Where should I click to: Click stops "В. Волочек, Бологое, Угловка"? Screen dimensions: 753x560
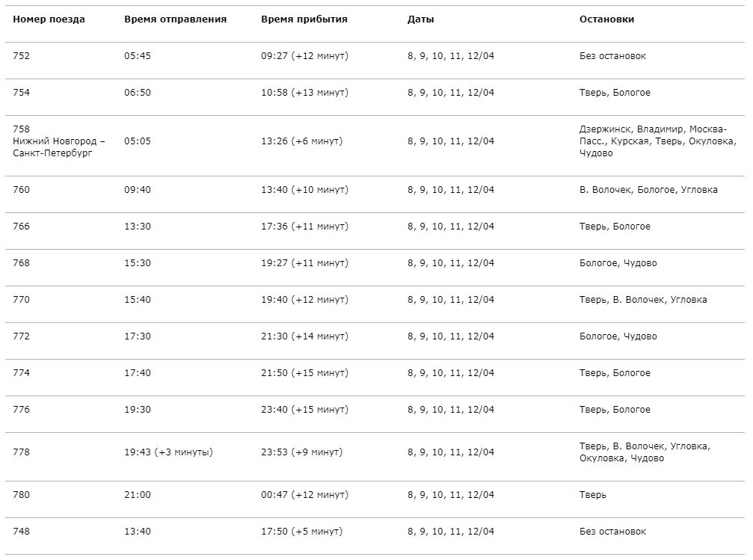648,190
